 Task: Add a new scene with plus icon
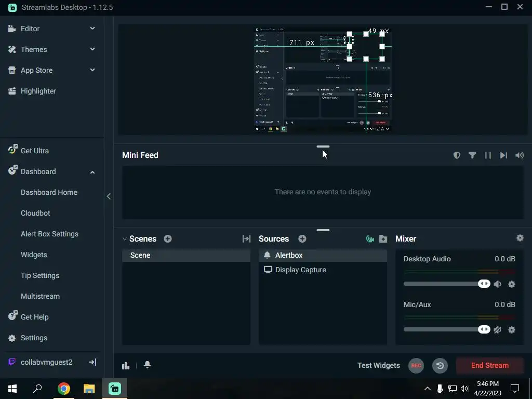tap(168, 239)
